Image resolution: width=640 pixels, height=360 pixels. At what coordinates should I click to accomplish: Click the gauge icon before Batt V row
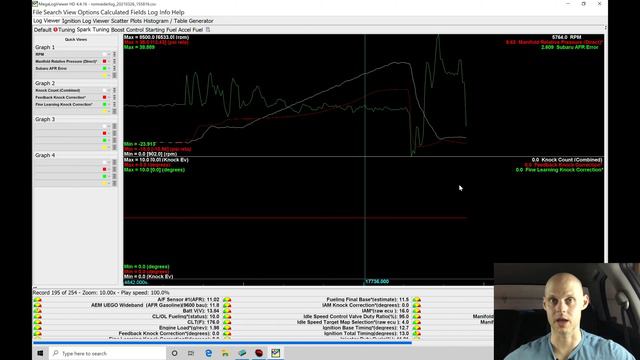pos(37,311)
